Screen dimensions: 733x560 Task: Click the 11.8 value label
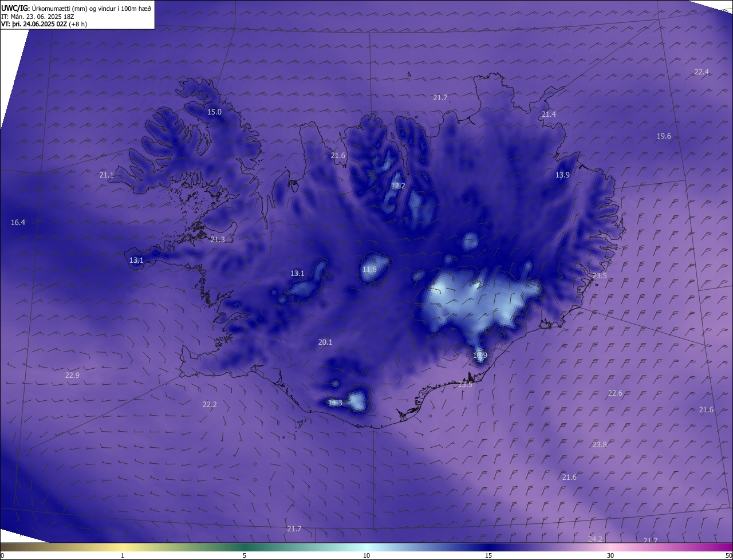pyautogui.click(x=369, y=269)
